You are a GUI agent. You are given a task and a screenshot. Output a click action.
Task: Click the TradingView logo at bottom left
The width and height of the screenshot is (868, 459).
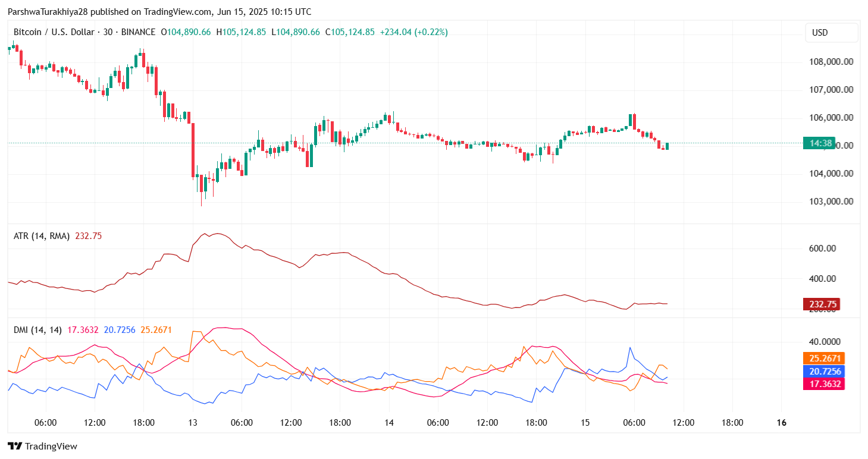click(x=42, y=446)
